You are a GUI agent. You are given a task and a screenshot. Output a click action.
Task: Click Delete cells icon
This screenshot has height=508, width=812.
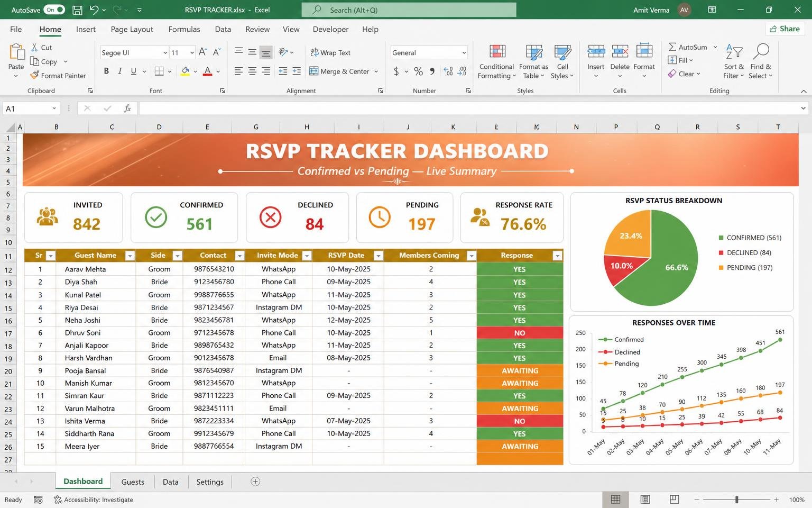[x=620, y=51]
